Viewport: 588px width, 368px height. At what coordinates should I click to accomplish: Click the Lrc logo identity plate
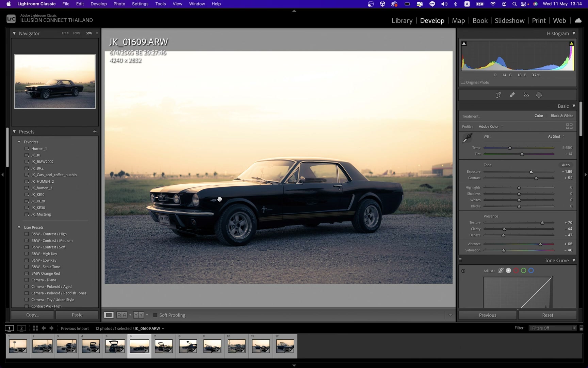pos(11,19)
